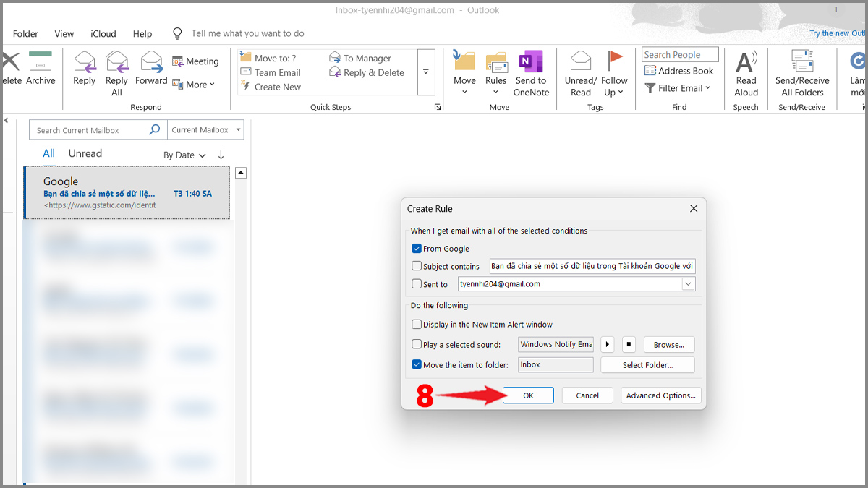The width and height of the screenshot is (868, 488).
Task: Click the Windows Notify sound field
Action: [x=556, y=344]
